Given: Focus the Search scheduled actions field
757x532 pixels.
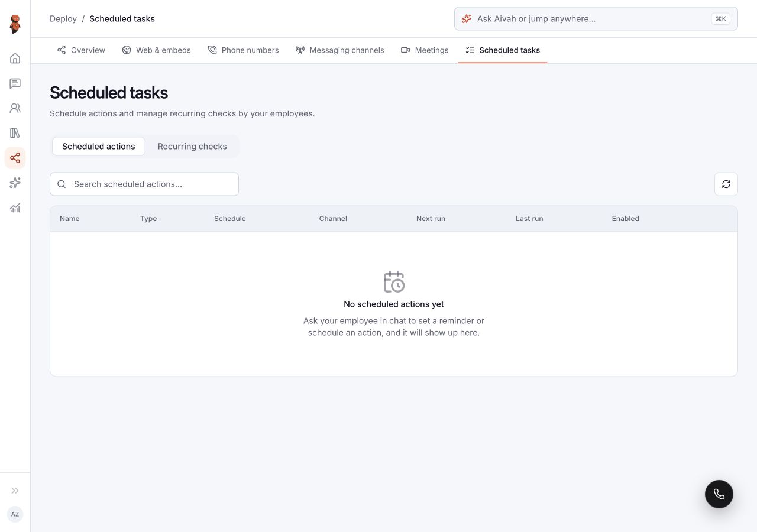Looking at the screenshot, I should [x=144, y=184].
